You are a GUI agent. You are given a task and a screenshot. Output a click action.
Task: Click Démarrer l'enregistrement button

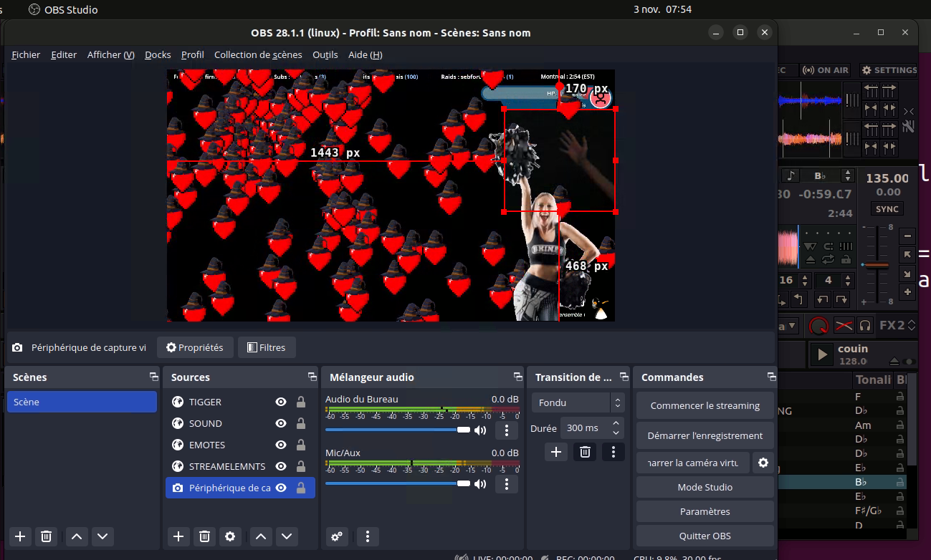tap(705, 435)
